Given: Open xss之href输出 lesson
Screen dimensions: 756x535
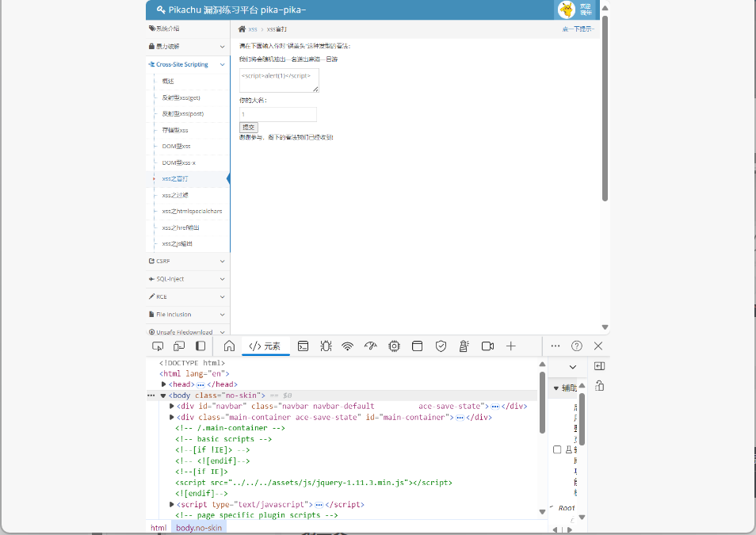Looking at the screenshot, I should [181, 227].
